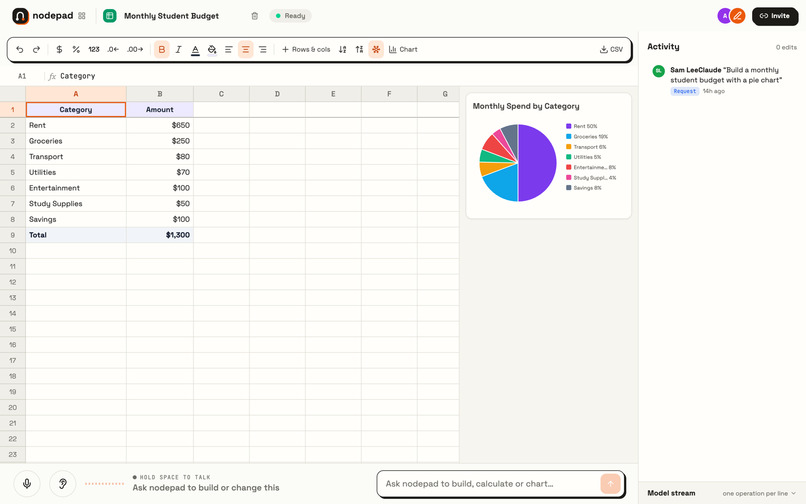The image size is (806, 504).
Task: Toggle italic formatting
Action: point(178,49)
